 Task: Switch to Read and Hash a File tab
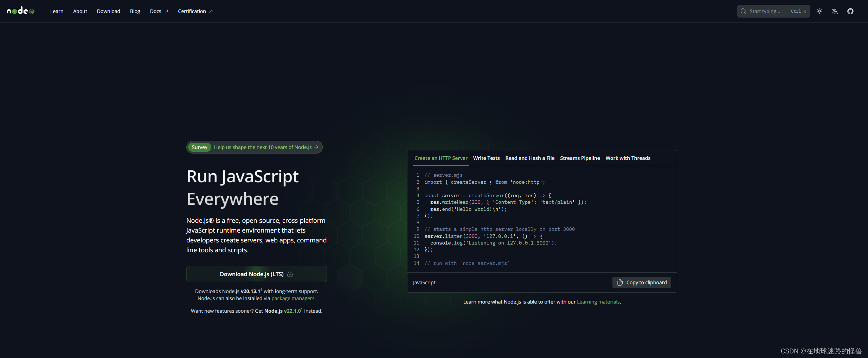[x=530, y=158]
